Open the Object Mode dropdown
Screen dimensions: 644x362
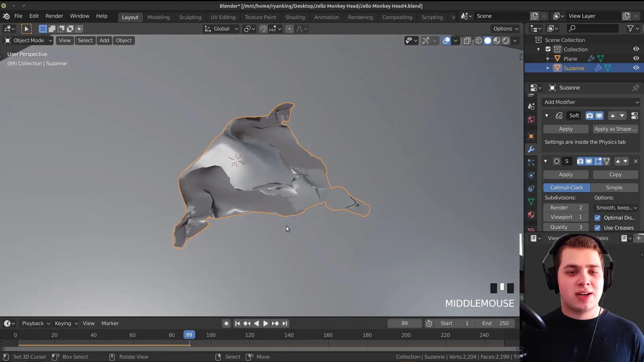[28, 41]
